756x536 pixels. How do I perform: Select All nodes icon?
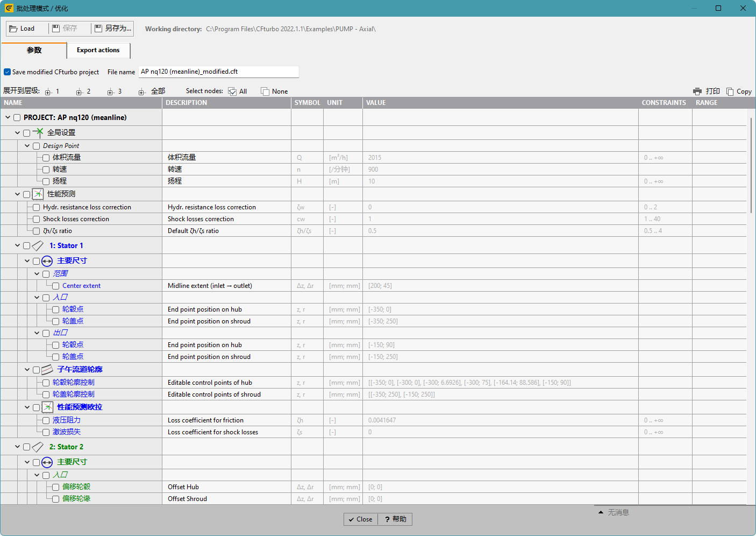click(x=232, y=91)
